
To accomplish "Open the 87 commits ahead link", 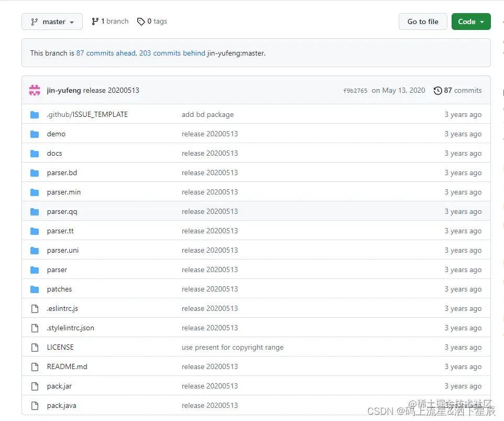I will click(106, 53).
